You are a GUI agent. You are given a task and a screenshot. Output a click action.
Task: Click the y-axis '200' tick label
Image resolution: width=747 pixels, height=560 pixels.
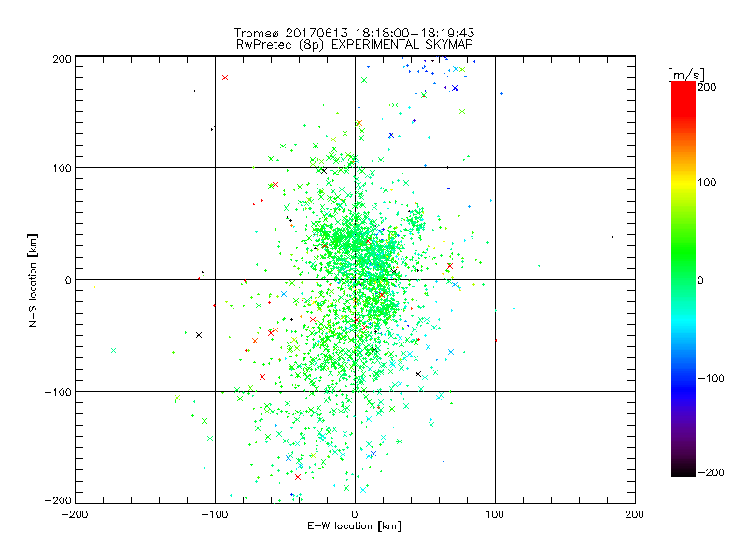(62, 59)
